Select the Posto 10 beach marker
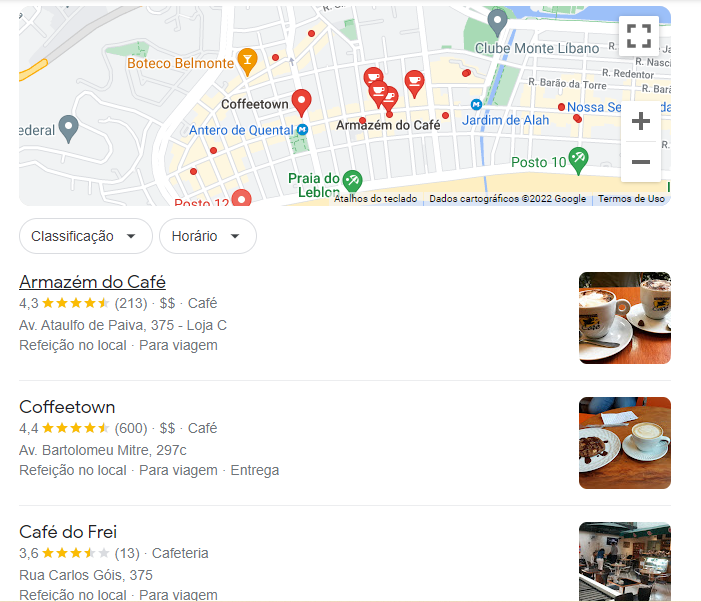Viewport: 701px width, 602px height. [x=579, y=161]
